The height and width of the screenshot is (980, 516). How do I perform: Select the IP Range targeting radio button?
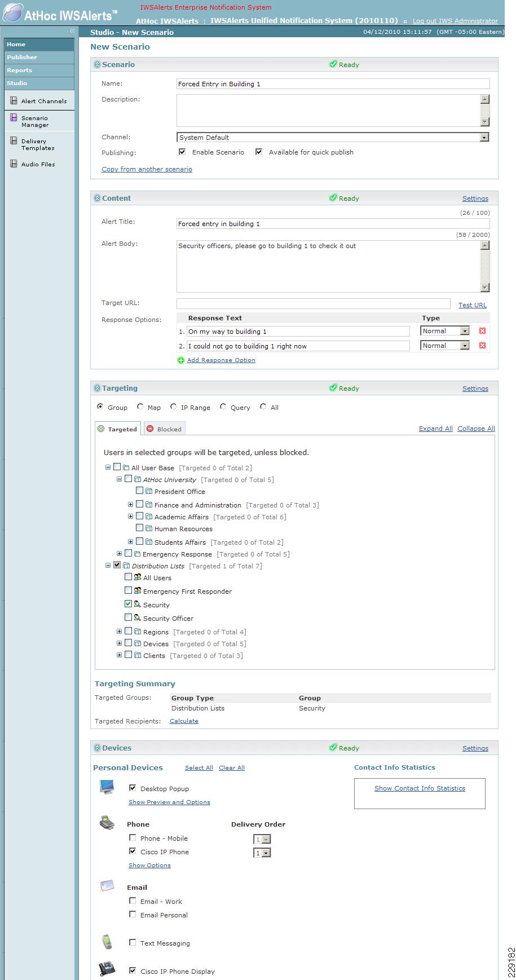click(174, 407)
